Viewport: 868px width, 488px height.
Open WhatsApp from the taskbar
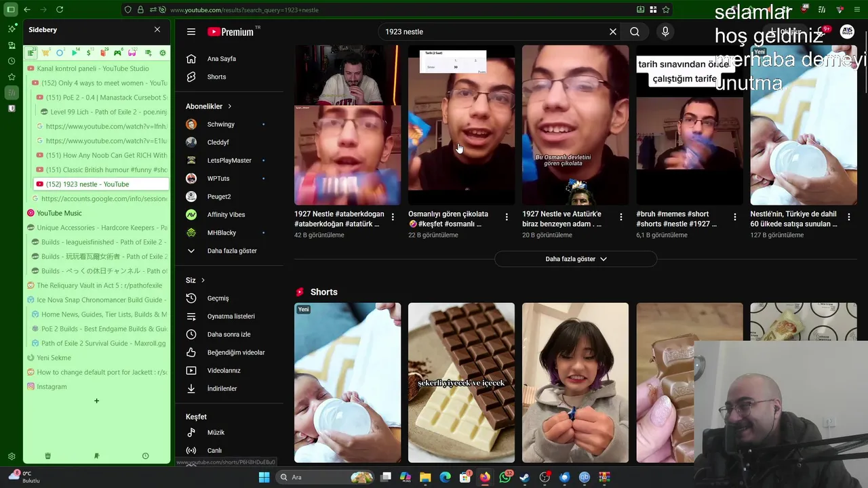pyautogui.click(x=505, y=477)
